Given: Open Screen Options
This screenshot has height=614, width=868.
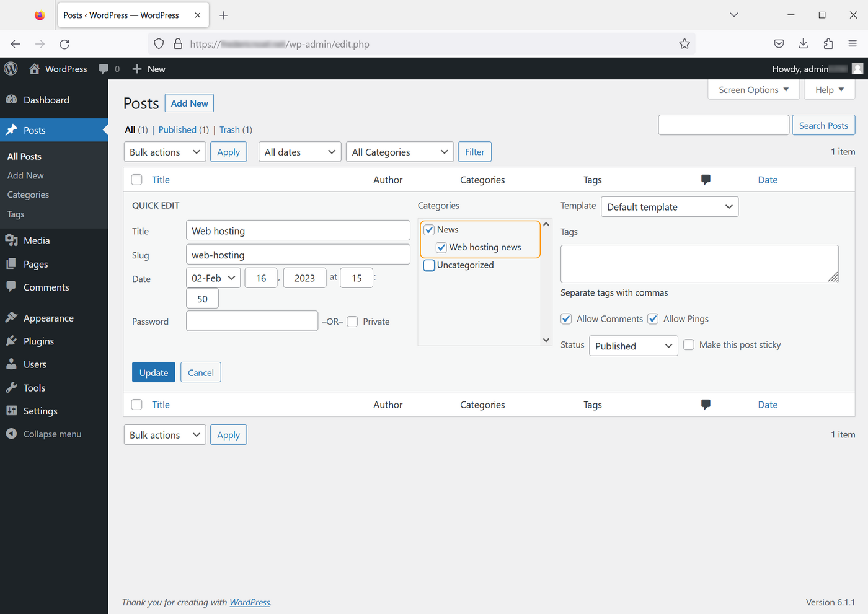Looking at the screenshot, I should tap(753, 89).
